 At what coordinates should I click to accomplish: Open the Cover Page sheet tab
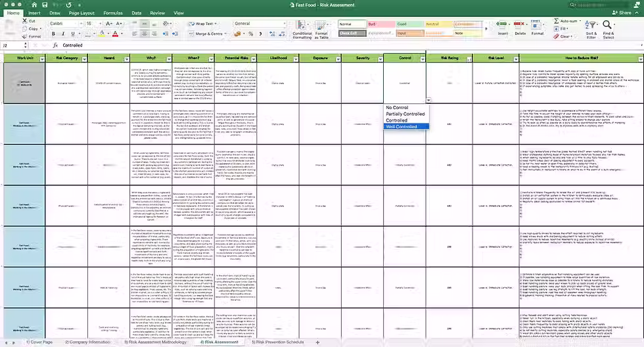(39, 342)
